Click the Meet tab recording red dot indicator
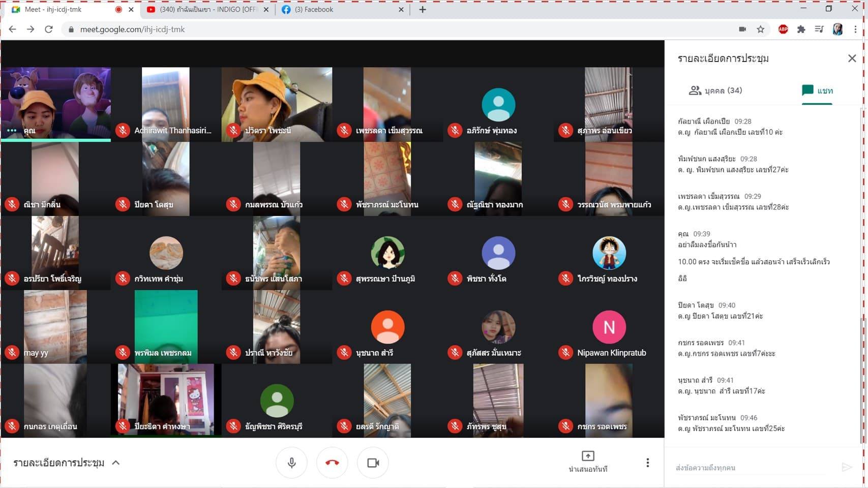This screenshot has width=868, height=488. coord(118,9)
